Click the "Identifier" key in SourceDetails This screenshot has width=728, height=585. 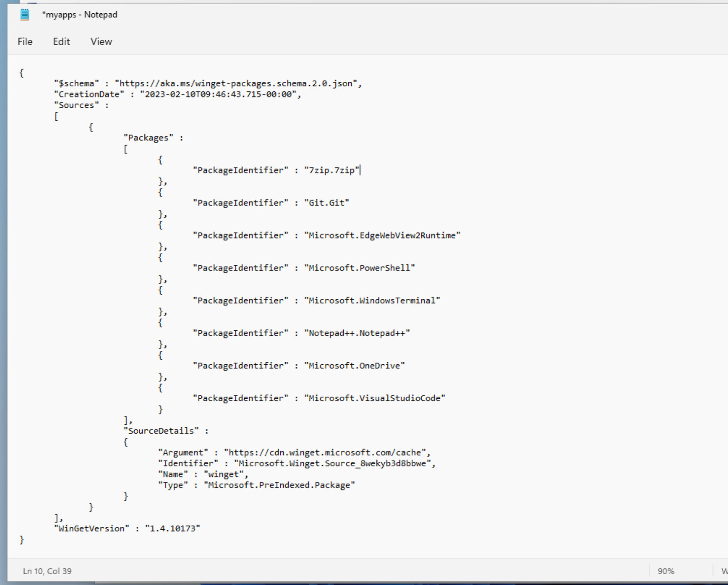(188, 463)
